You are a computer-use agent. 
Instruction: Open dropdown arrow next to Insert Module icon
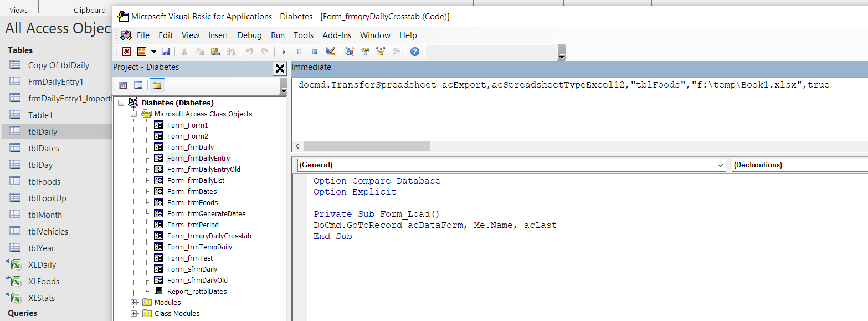point(153,52)
